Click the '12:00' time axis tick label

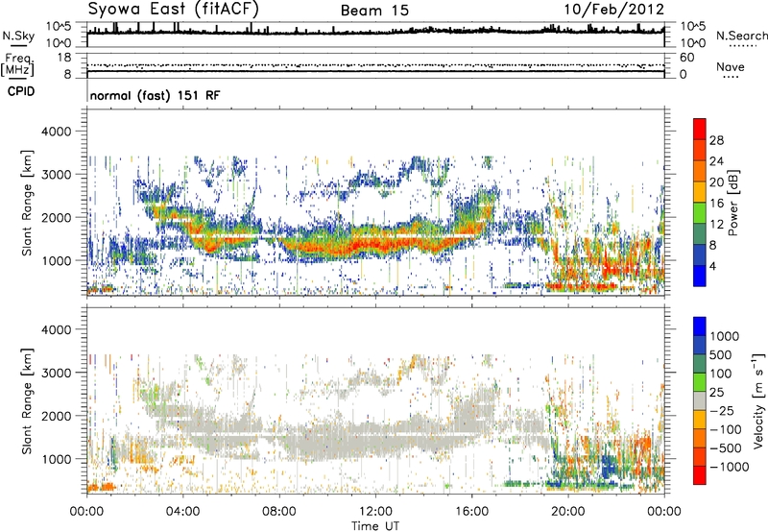(x=375, y=512)
